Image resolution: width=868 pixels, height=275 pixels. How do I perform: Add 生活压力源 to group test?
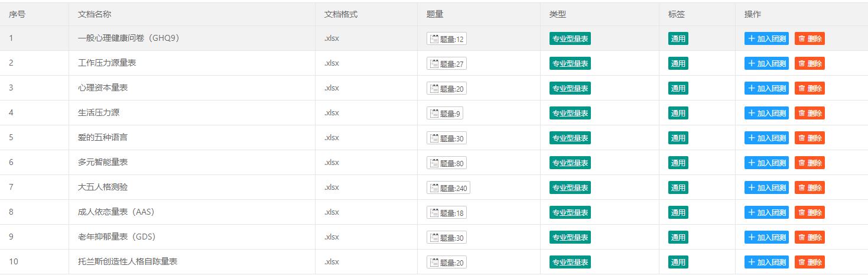(766, 114)
